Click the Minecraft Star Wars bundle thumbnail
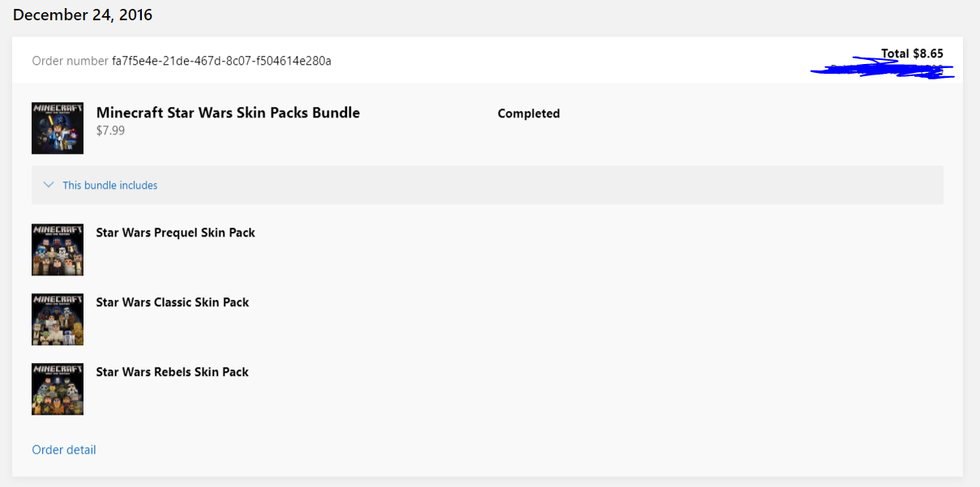The width and height of the screenshot is (980, 487). (57, 128)
